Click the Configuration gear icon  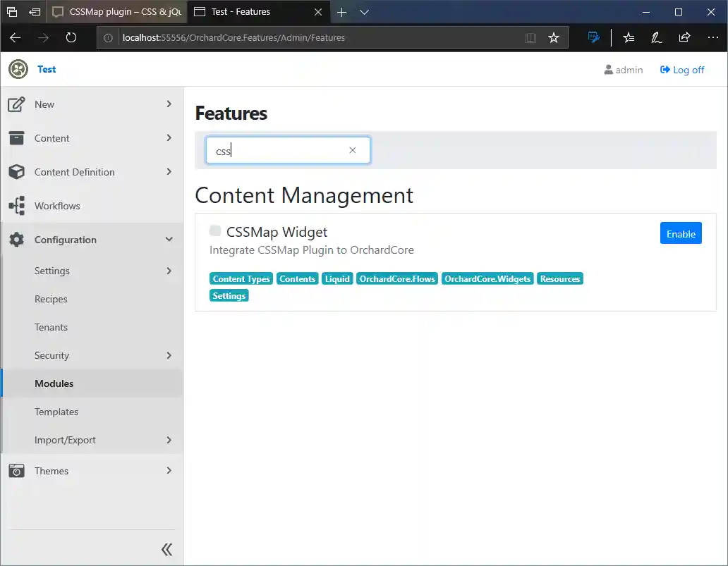click(x=17, y=240)
